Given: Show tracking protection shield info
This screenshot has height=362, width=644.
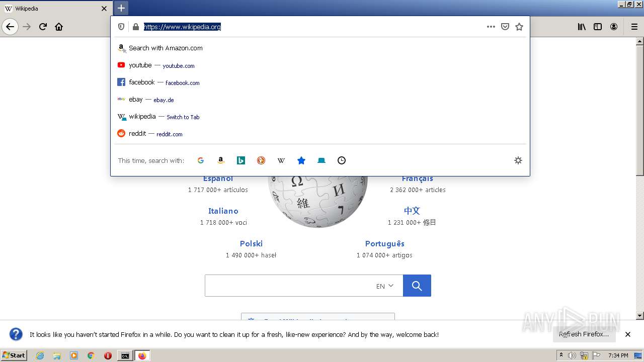Looking at the screenshot, I should [x=121, y=27].
